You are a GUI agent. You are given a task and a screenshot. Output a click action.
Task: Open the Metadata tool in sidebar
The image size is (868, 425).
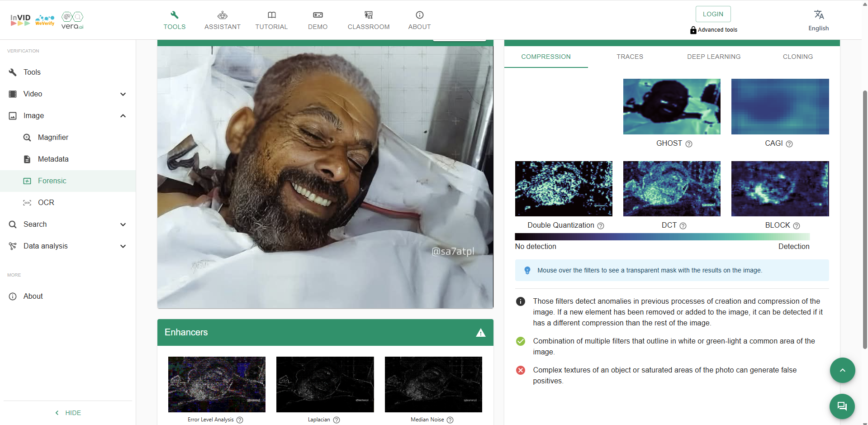[x=53, y=159]
